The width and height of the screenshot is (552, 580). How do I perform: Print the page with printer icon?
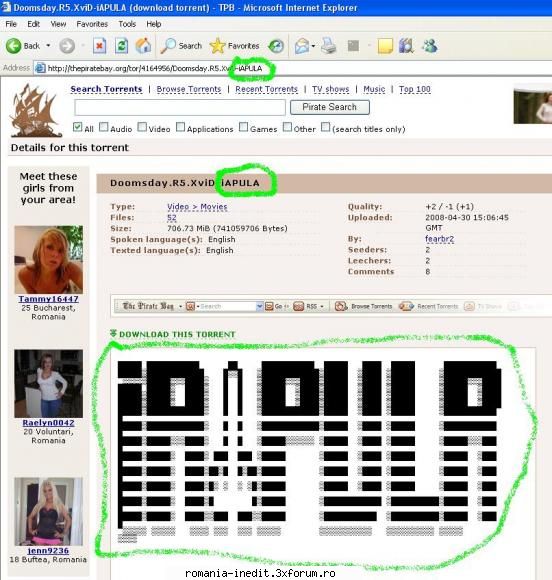pyautogui.click(x=328, y=46)
